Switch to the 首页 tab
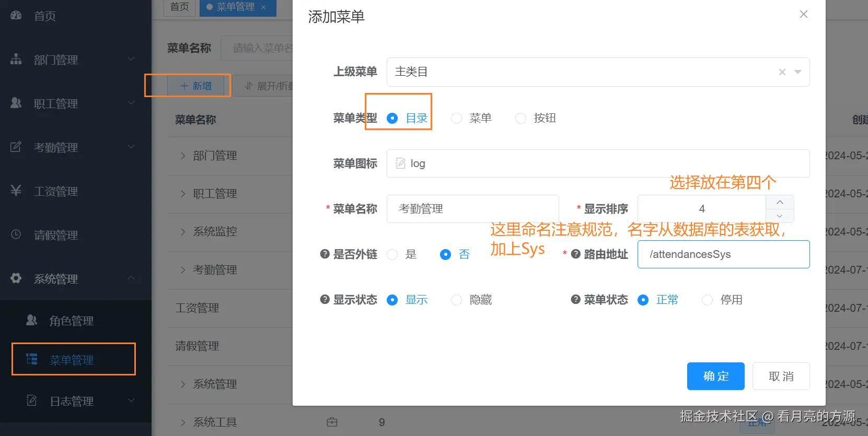 (x=180, y=7)
